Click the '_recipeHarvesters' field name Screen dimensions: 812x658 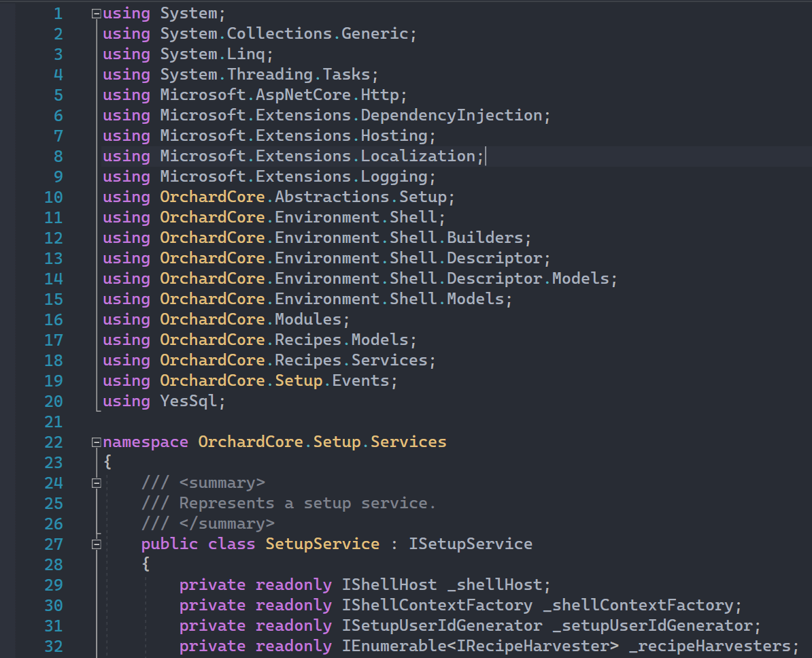[710, 646]
